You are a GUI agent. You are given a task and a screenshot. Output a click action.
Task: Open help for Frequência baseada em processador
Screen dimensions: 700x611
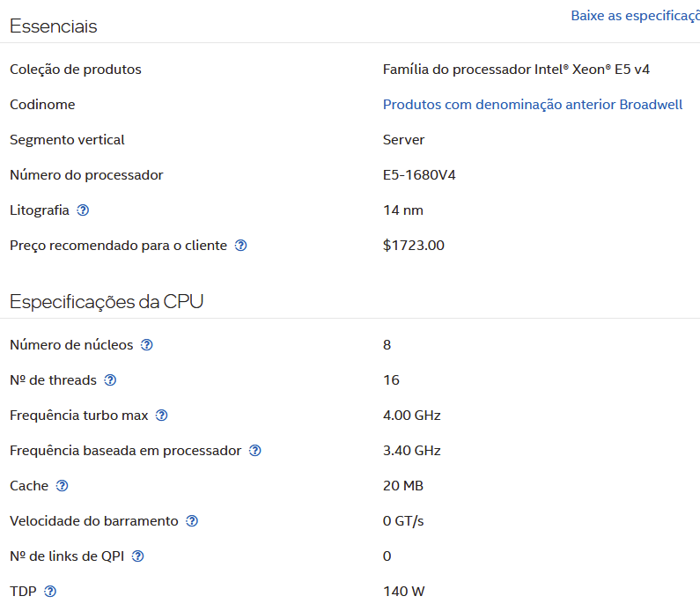[x=255, y=451]
